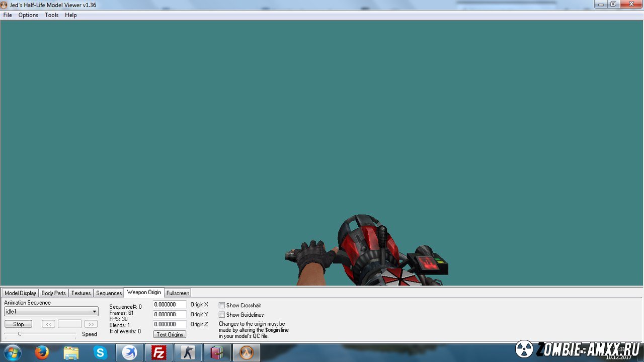Viewport: 644px width, 362px height.
Task: Enable the Show Guidelines checkbox
Action: pyautogui.click(x=222, y=315)
